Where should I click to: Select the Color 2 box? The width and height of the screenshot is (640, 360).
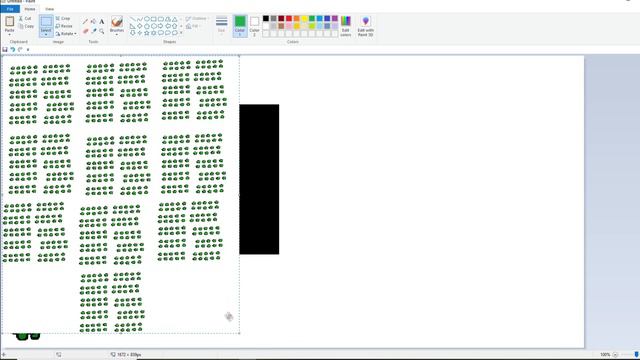click(x=254, y=26)
